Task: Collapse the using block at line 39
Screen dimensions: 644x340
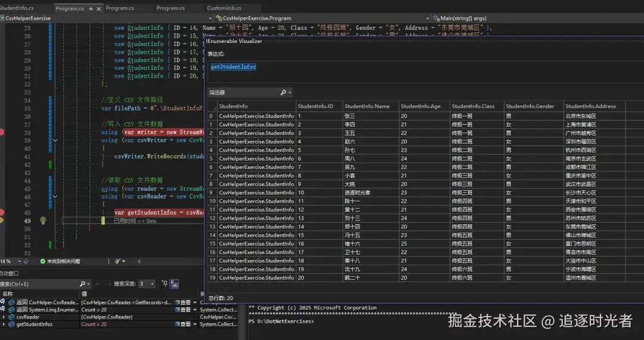Action: (55, 140)
